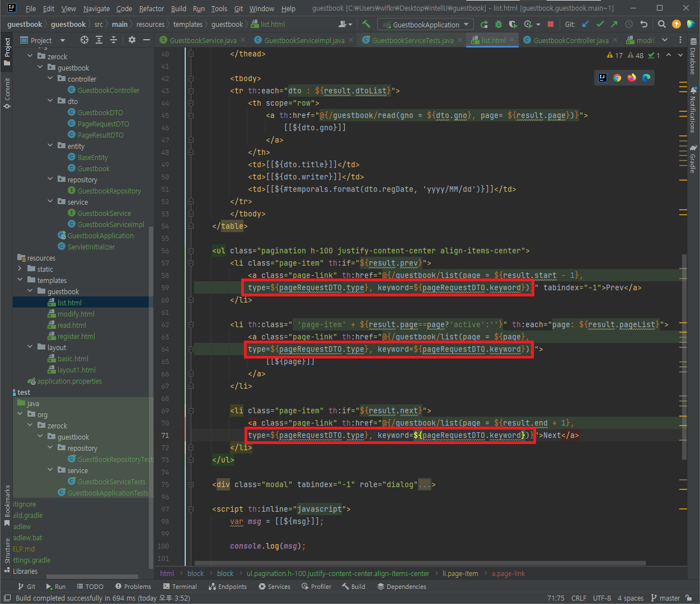Push commits with Git green arrow
This screenshot has height=604, width=700.
click(614, 24)
